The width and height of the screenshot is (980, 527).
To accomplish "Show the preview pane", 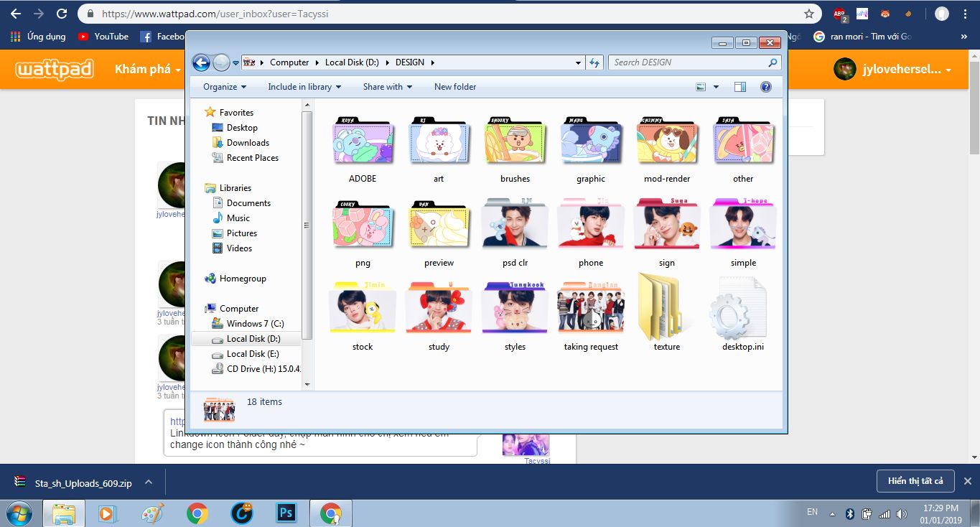I will pos(740,87).
